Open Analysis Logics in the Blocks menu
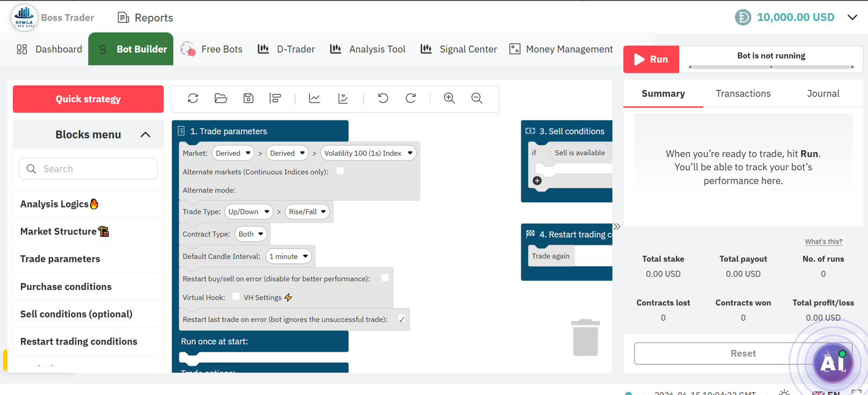The height and width of the screenshot is (395, 868). (88, 204)
